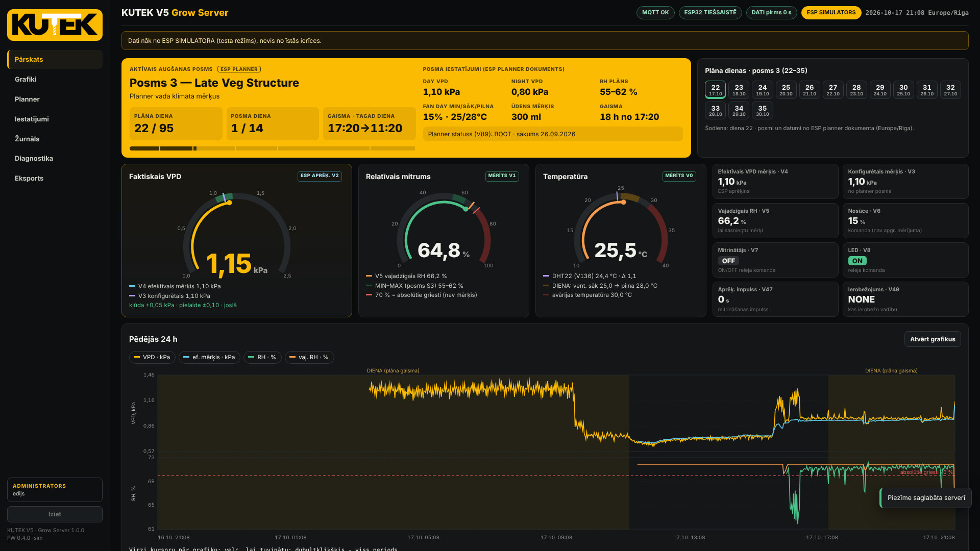
Task: Open the Žurnāls log page
Action: (55, 139)
